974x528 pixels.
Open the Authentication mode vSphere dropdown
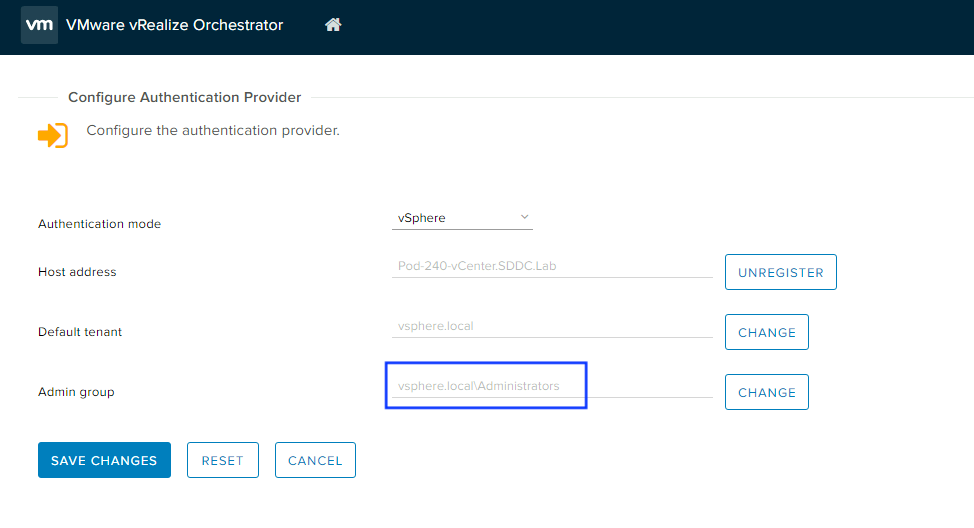tap(461, 218)
